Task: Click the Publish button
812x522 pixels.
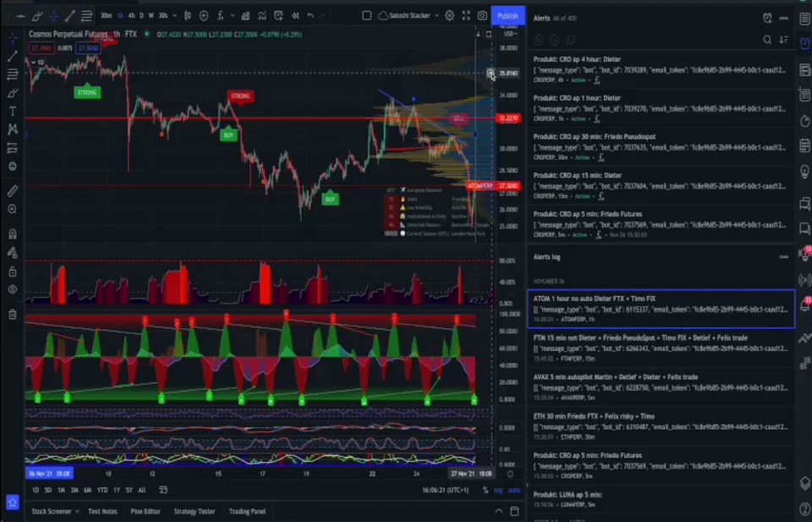Action: tap(507, 16)
